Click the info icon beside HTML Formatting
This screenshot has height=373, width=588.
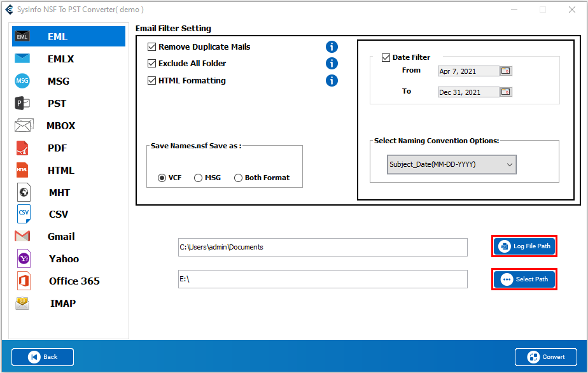click(332, 80)
